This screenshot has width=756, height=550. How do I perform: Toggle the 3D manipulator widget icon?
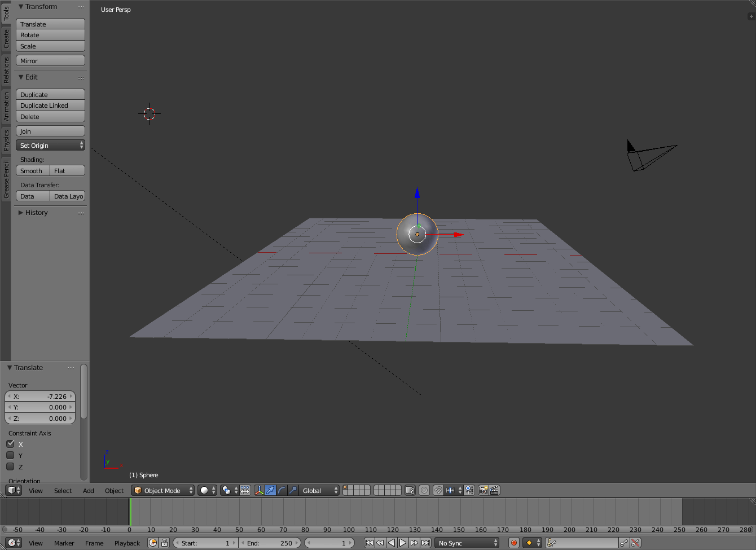coord(259,490)
